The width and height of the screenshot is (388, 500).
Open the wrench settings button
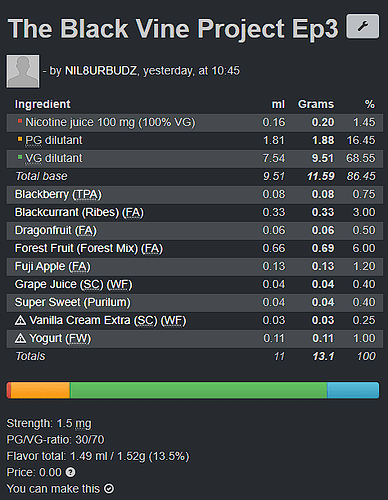click(363, 26)
